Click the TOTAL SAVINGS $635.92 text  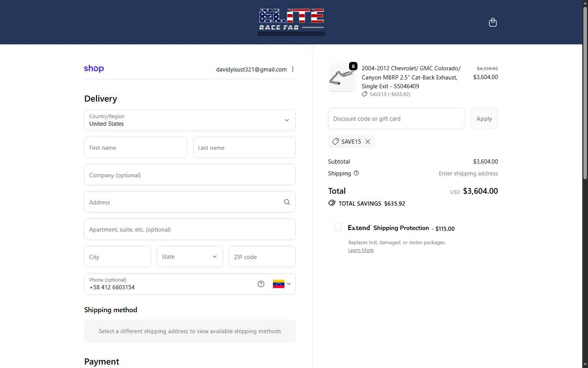coord(372,204)
